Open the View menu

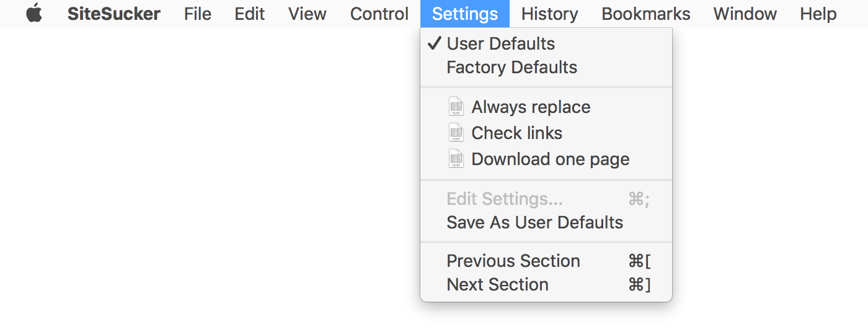[x=308, y=14]
